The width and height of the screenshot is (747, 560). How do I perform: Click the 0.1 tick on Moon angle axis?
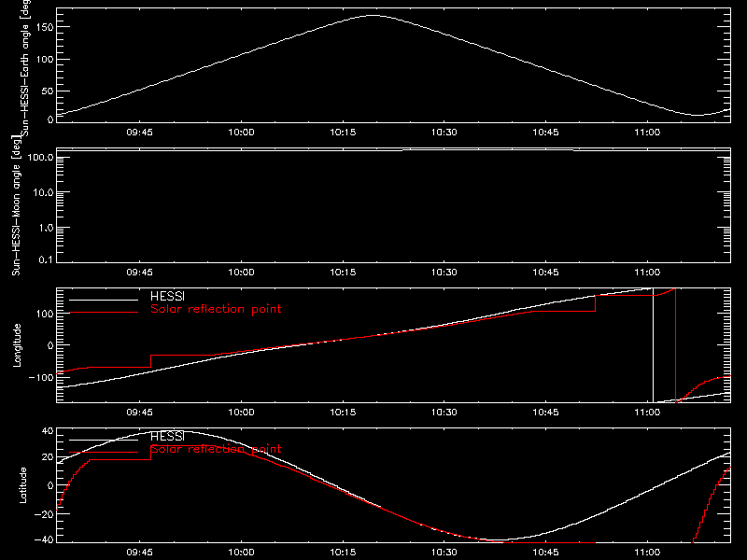pos(46,259)
